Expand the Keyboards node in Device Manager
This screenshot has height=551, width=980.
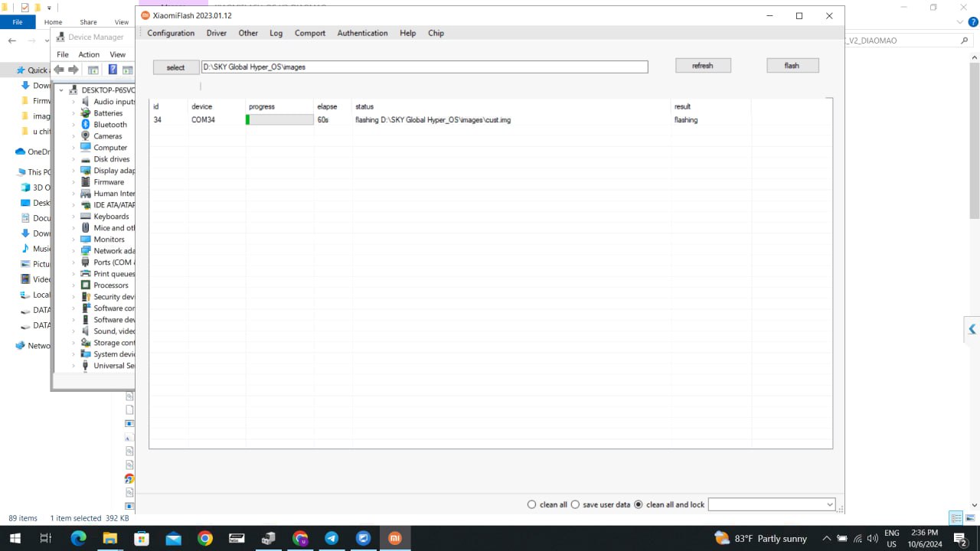tap(74, 217)
